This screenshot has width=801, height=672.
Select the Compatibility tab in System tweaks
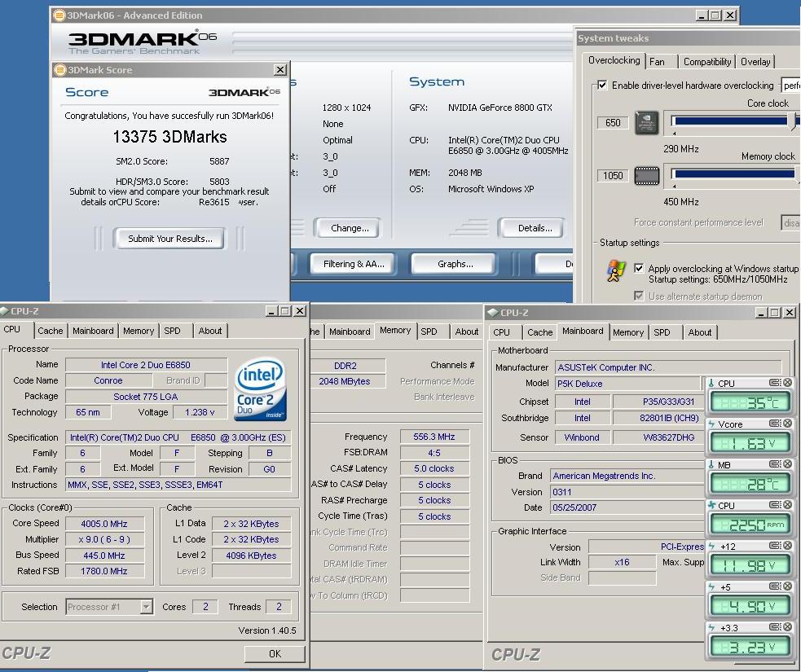click(x=707, y=62)
